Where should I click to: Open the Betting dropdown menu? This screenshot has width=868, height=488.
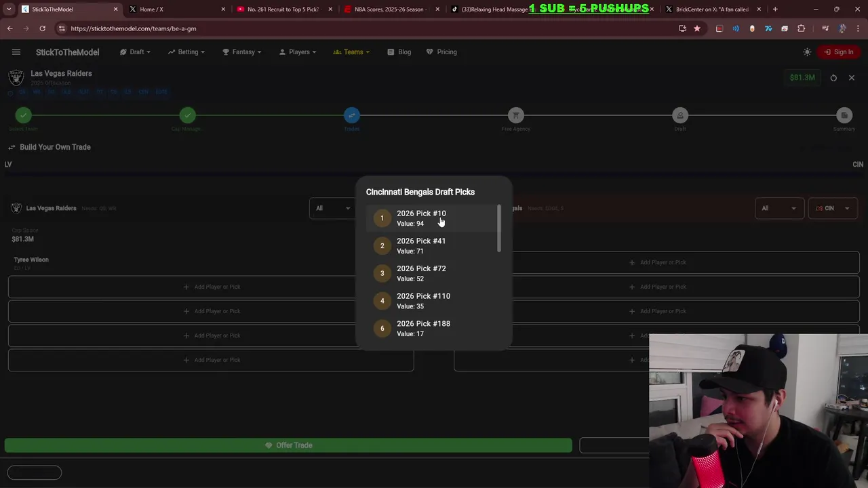(x=187, y=52)
